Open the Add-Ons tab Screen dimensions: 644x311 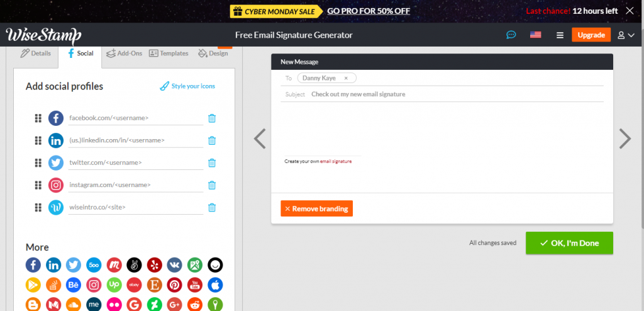click(124, 54)
